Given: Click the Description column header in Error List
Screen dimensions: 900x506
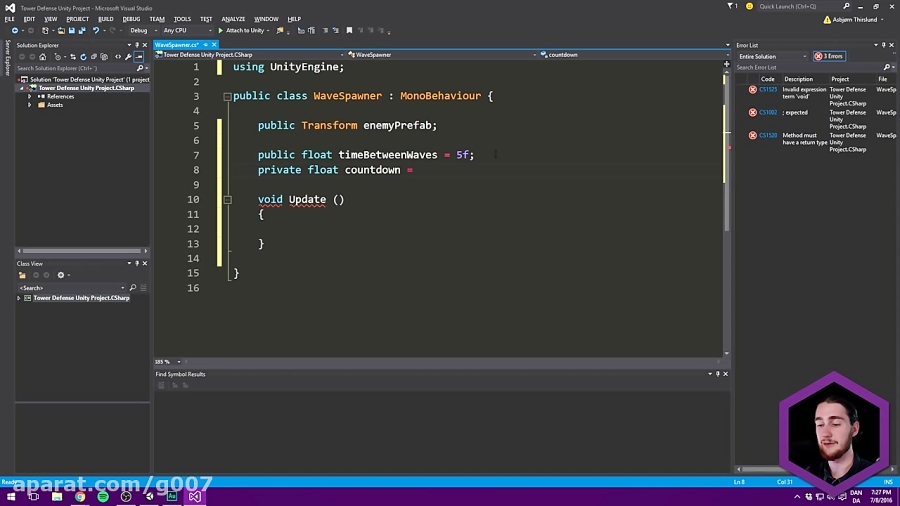Looking at the screenshot, I should click(x=798, y=79).
